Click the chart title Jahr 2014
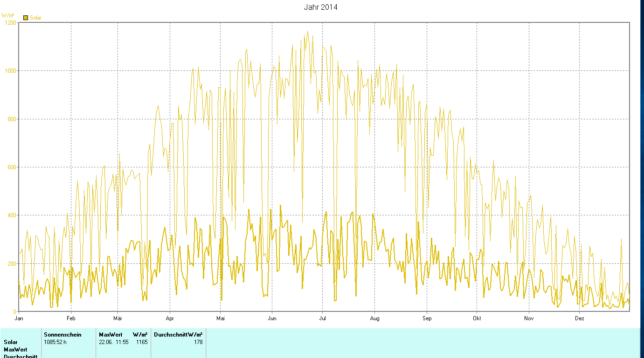The image size is (644, 358). [x=321, y=7]
